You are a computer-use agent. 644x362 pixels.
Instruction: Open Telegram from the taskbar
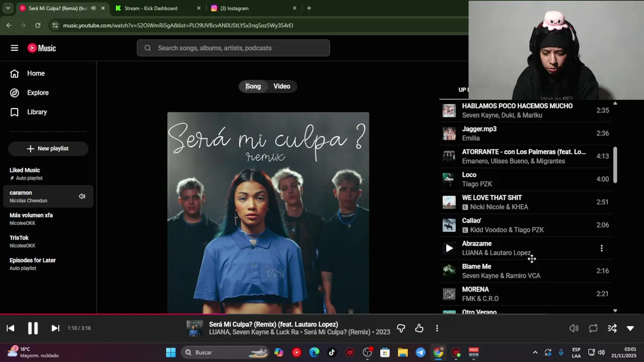421,352
